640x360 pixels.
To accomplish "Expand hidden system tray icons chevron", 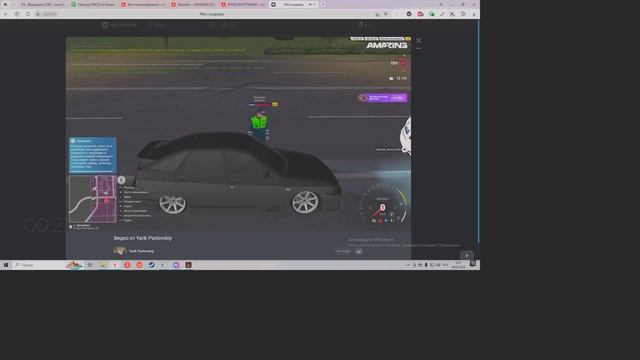I will coord(408,265).
